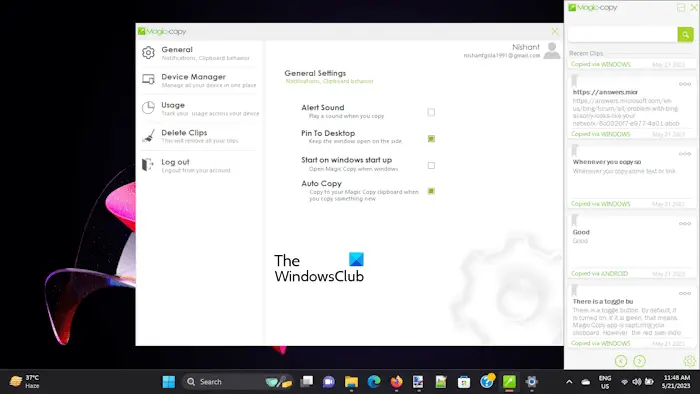700x394 pixels.
Task: Click the OneDrive cloud tray icon
Action: [585, 382]
